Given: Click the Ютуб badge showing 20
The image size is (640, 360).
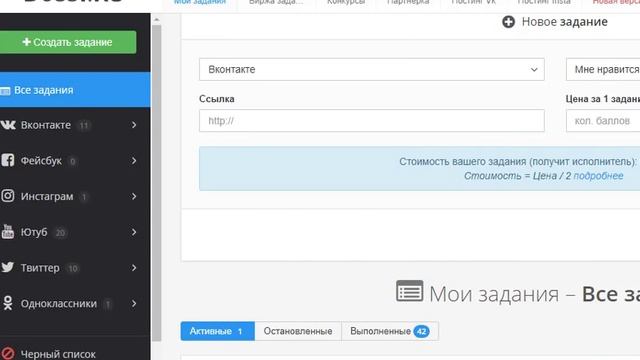Looking at the screenshot, I should coord(60,233).
